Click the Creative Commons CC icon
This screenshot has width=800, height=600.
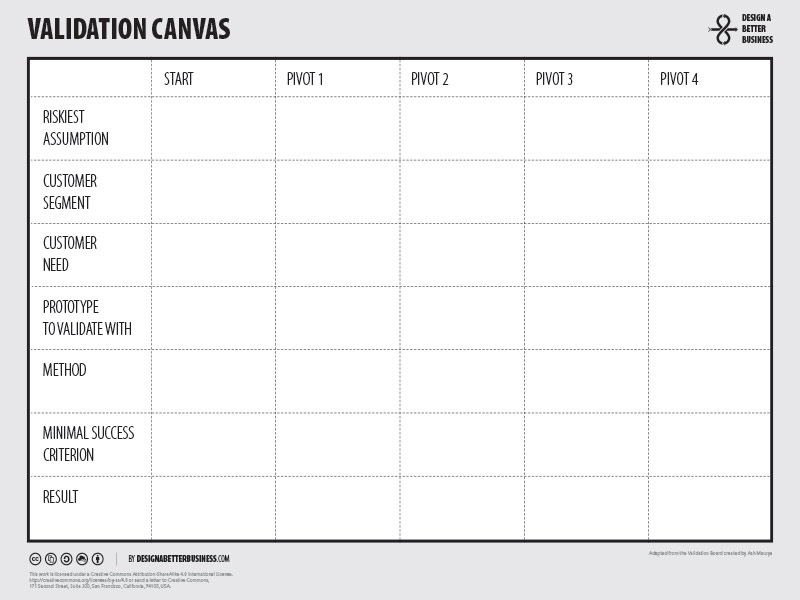[35, 558]
